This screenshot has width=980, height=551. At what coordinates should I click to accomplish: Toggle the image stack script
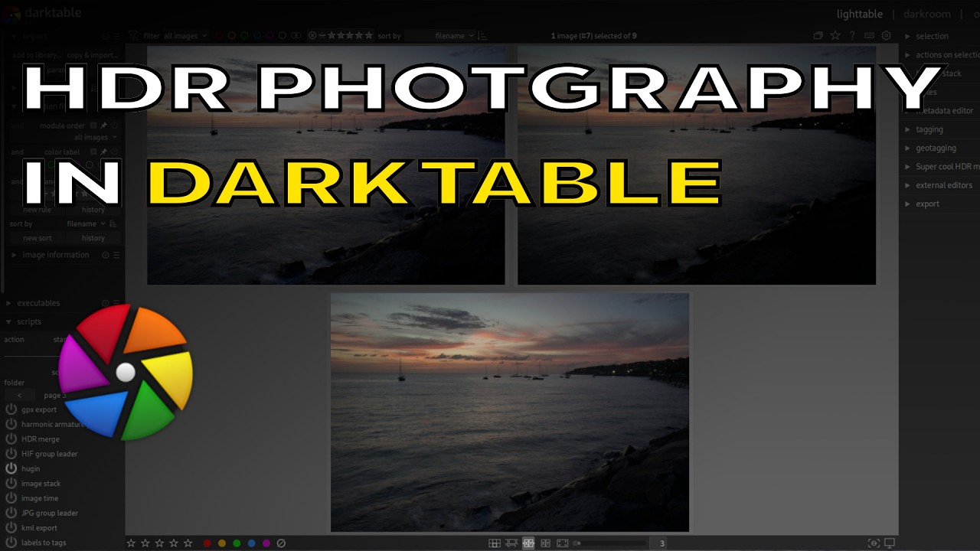pos(11,484)
